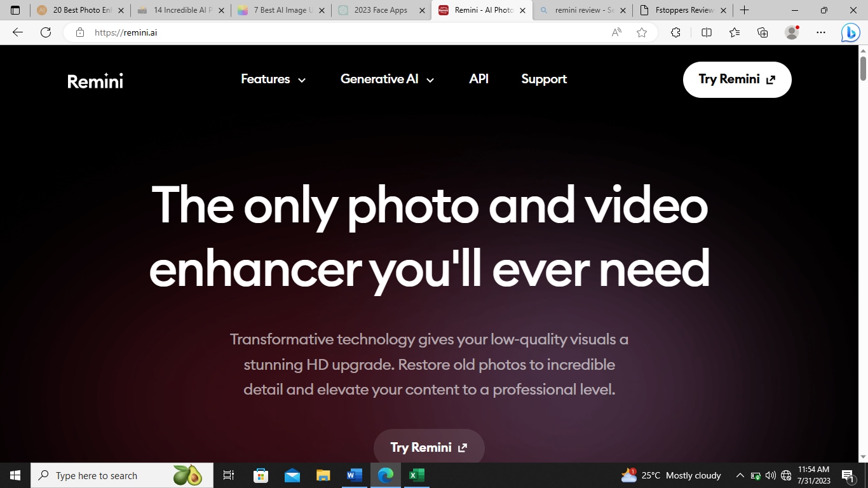The image size is (868, 488).
Task: Open the API page link
Action: (478, 79)
